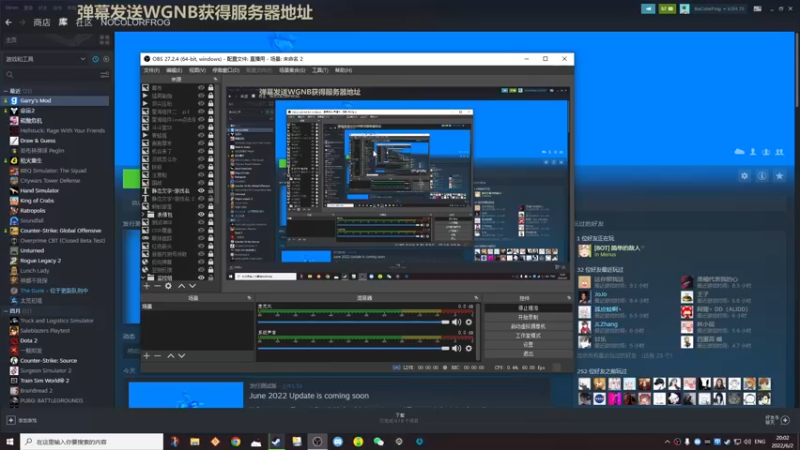Screen dimensions: 800x450
Task: Open File Explorer from the taskbar
Action: tap(194, 441)
